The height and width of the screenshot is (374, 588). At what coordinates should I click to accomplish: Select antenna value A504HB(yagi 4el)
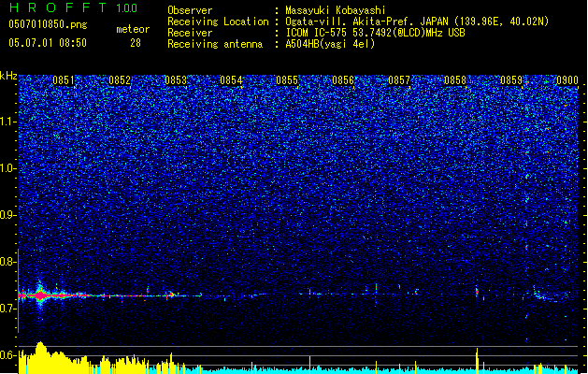pyautogui.click(x=330, y=44)
